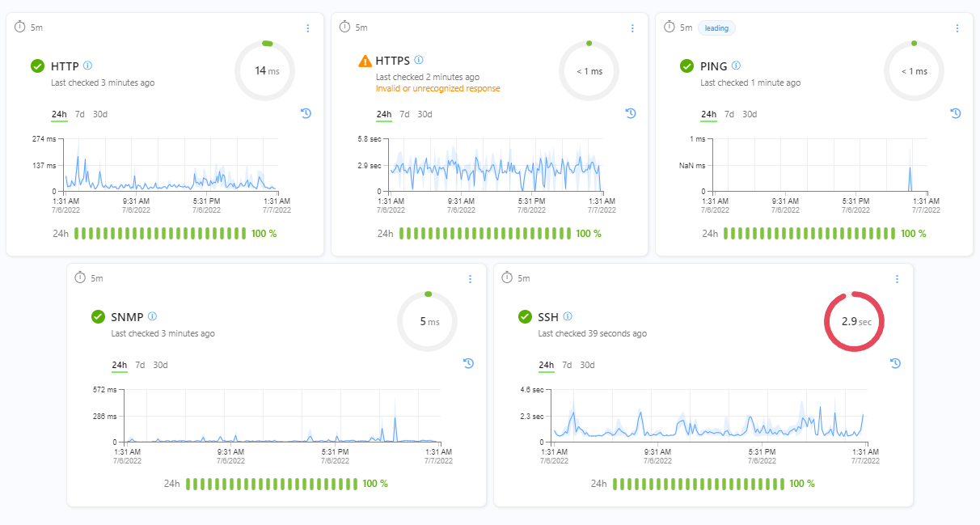Viewport: 980px width, 525px height.
Task: Select the 24h tab on SSH card
Action: (x=547, y=365)
